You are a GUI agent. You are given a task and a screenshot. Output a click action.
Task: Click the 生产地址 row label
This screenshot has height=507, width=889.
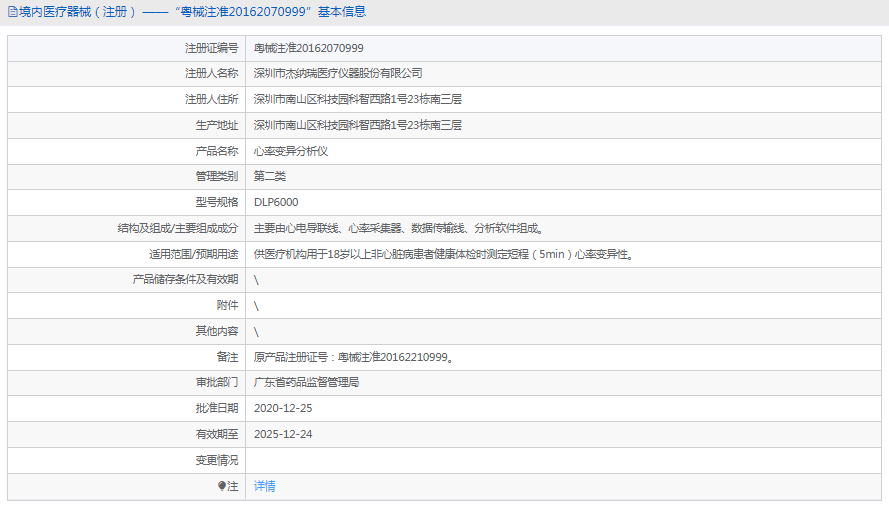tap(217, 125)
